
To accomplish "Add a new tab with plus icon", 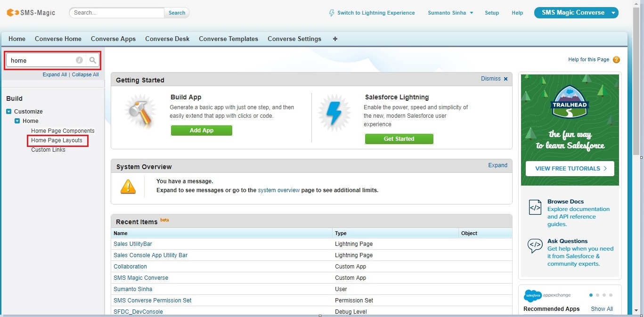I will (335, 39).
